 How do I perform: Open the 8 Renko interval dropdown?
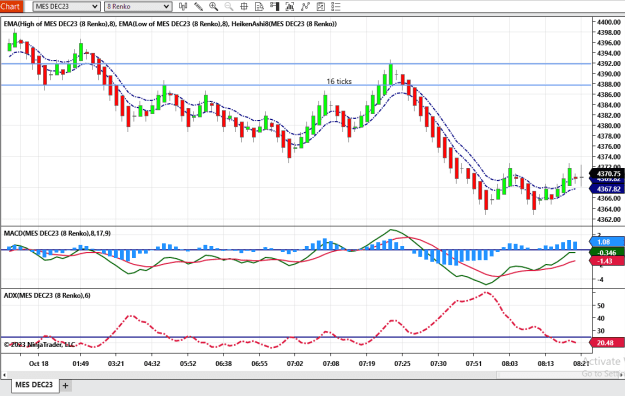point(138,6)
